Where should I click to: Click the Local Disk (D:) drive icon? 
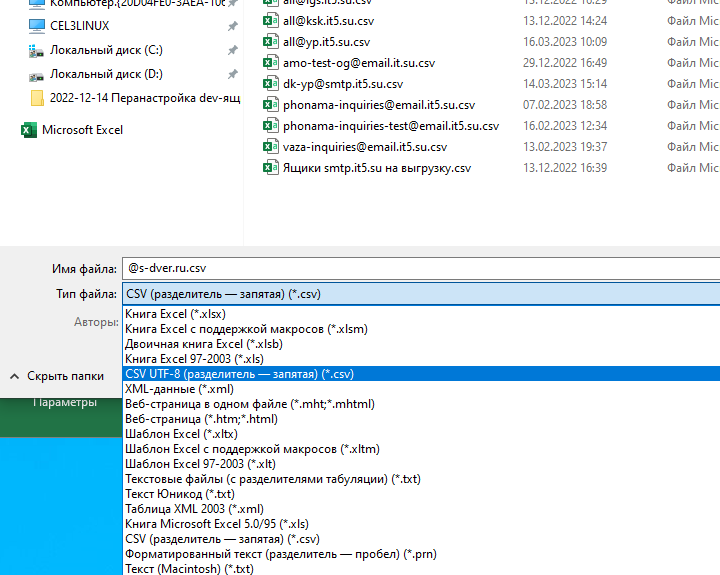coord(36,76)
